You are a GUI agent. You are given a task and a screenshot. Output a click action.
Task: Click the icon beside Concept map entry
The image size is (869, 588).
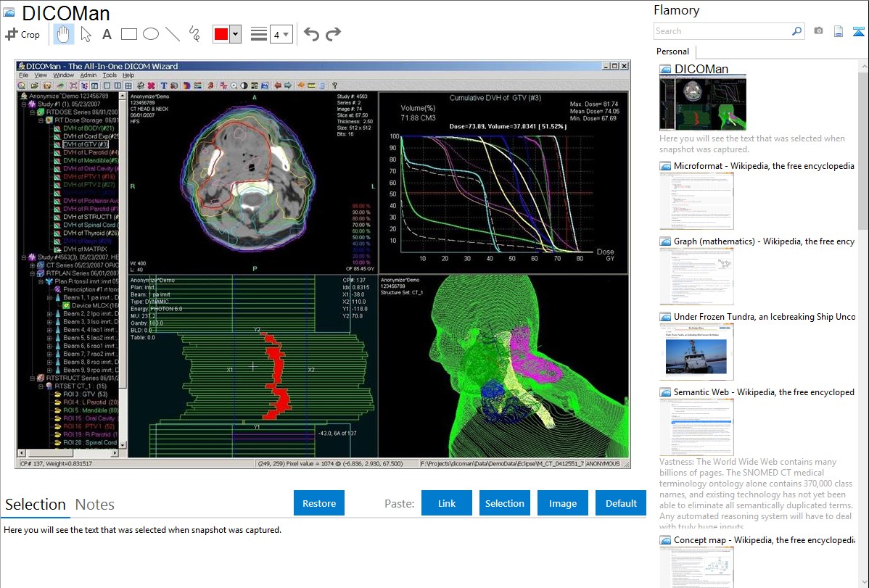point(665,540)
